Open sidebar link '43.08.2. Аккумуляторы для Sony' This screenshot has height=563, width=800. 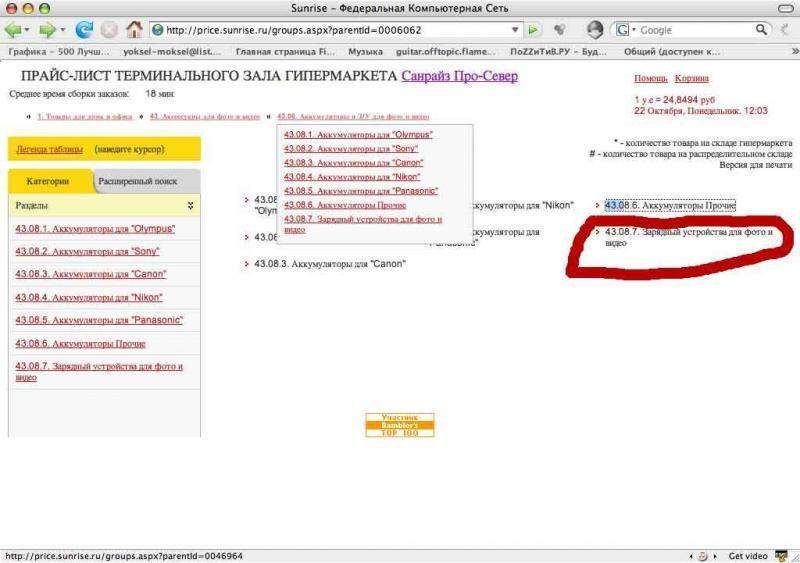click(x=87, y=251)
